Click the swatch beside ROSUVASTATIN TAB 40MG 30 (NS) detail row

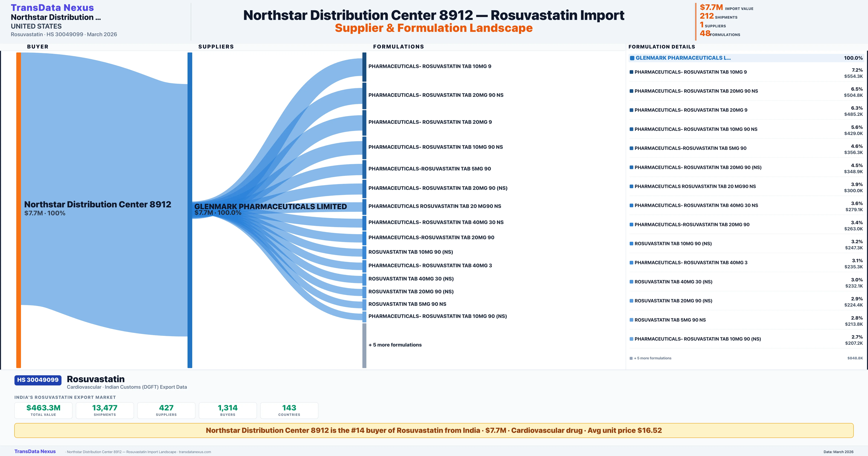(x=631, y=282)
